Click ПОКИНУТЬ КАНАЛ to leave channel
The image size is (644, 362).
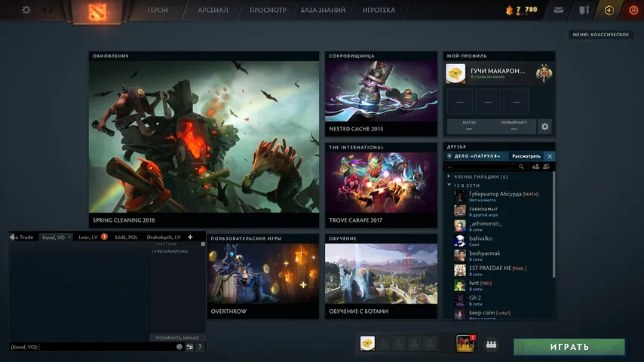tap(177, 337)
